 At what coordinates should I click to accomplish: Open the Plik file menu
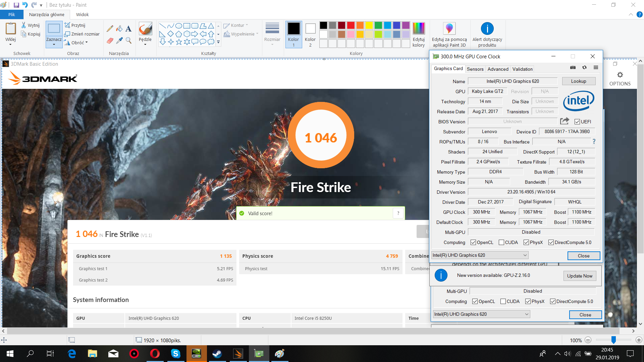point(12,14)
